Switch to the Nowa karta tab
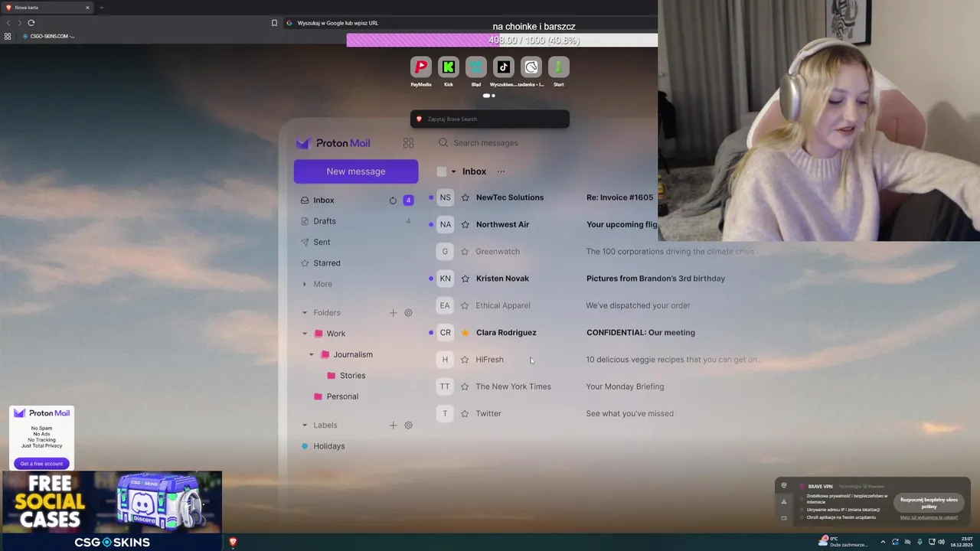This screenshot has width=980, height=551. 47,8
